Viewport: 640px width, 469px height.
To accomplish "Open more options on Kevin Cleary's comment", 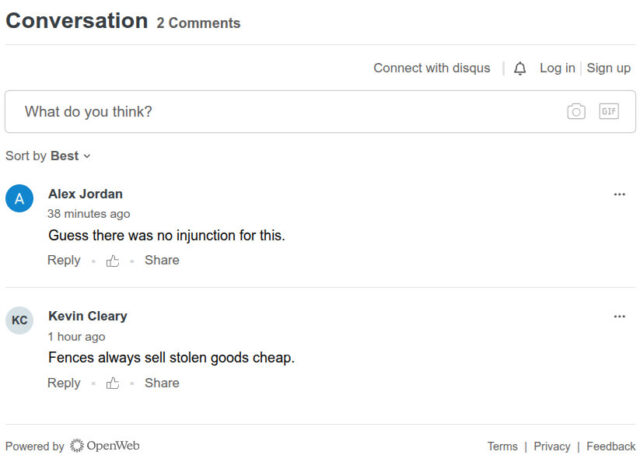I will (x=619, y=316).
